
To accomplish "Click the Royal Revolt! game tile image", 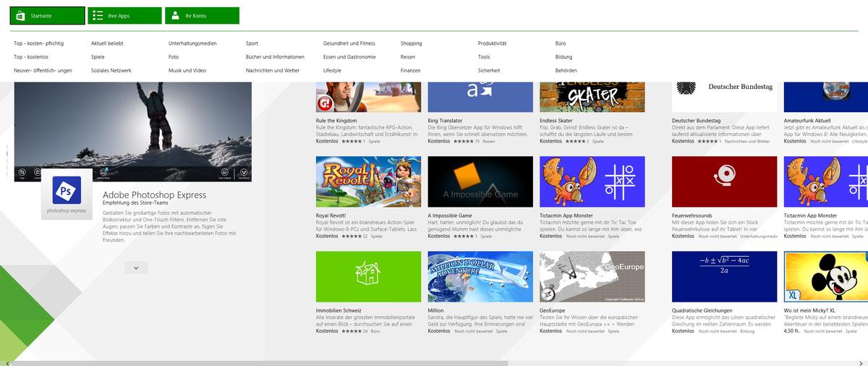I will [x=368, y=182].
